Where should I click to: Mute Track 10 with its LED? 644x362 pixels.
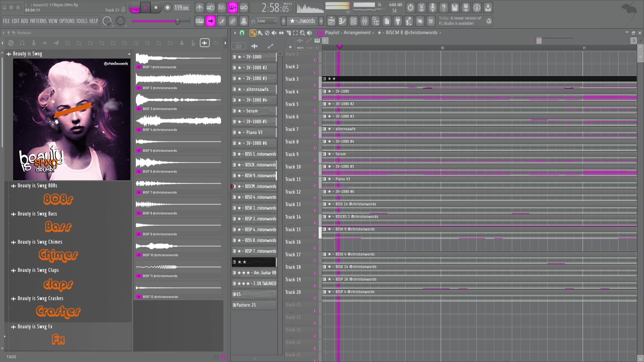click(315, 173)
